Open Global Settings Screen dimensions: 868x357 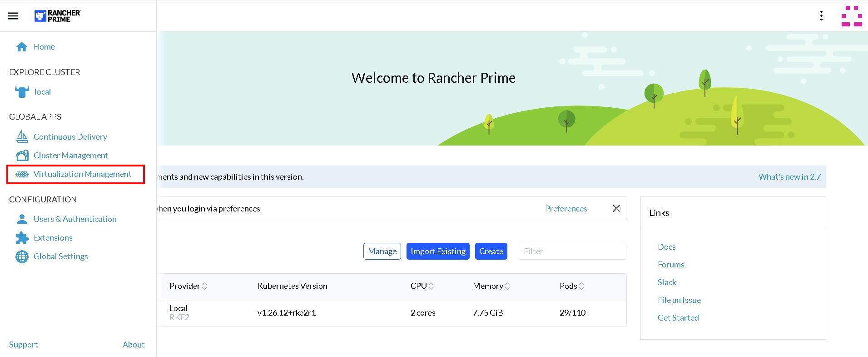point(61,256)
